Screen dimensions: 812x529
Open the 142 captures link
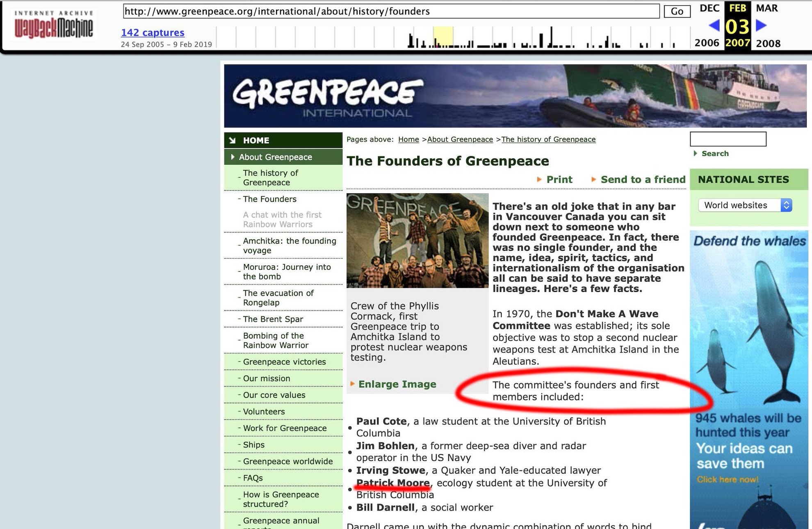[153, 32]
